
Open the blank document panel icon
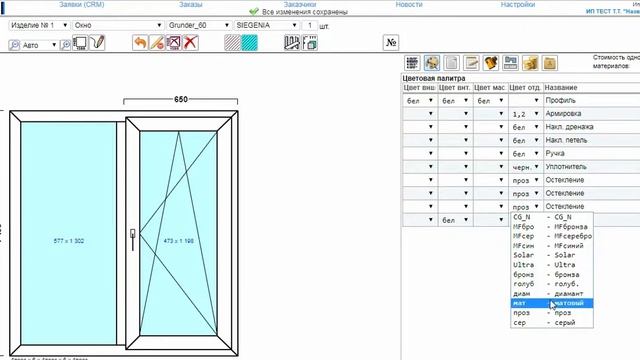(x=451, y=63)
